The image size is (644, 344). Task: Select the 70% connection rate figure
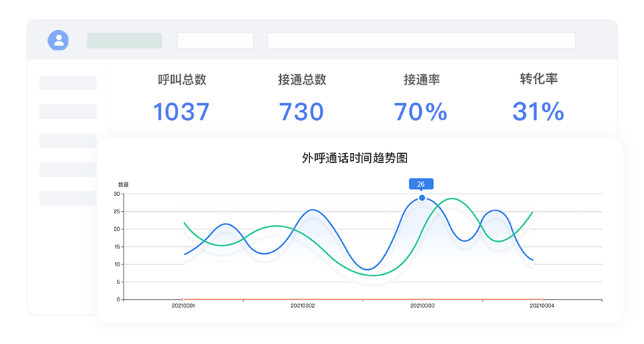[x=420, y=112]
